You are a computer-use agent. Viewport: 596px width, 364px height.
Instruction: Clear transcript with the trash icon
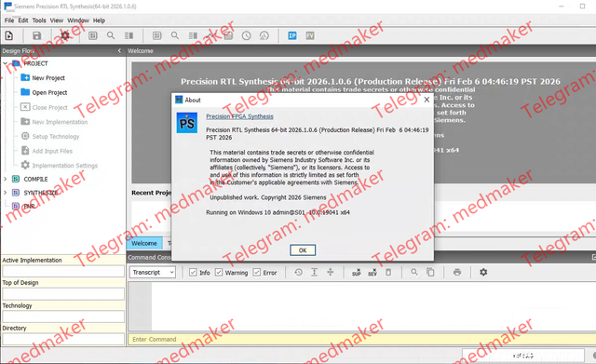pos(388,272)
